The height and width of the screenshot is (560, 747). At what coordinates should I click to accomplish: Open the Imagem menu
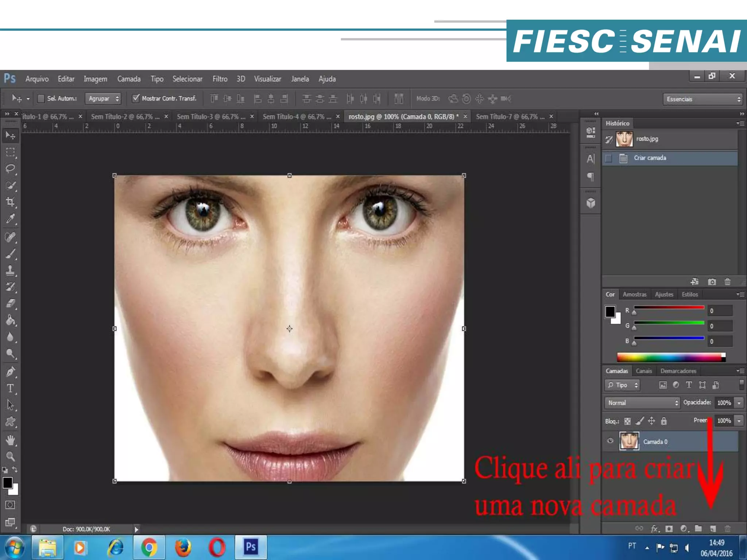coord(96,79)
